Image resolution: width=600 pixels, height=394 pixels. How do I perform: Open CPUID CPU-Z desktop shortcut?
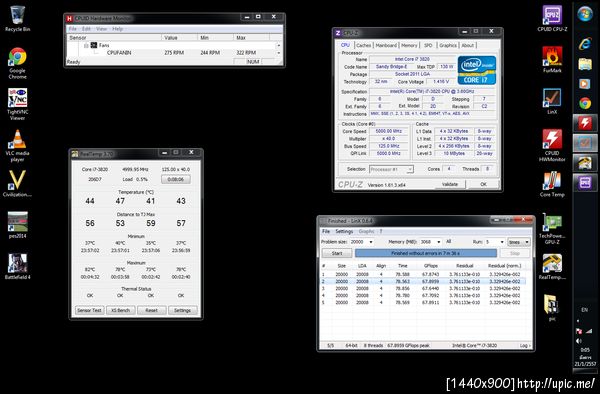[552, 18]
